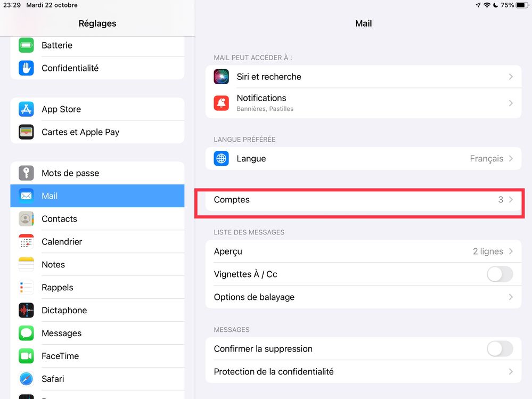Viewport: 532px width, 399px height.
Task: Tap the Siri icon in Mail settings
Action: pyautogui.click(x=221, y=77)
